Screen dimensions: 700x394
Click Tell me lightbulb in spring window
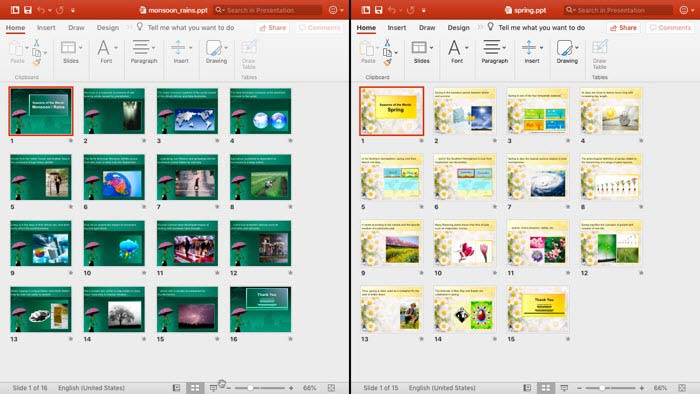[490, 27]
